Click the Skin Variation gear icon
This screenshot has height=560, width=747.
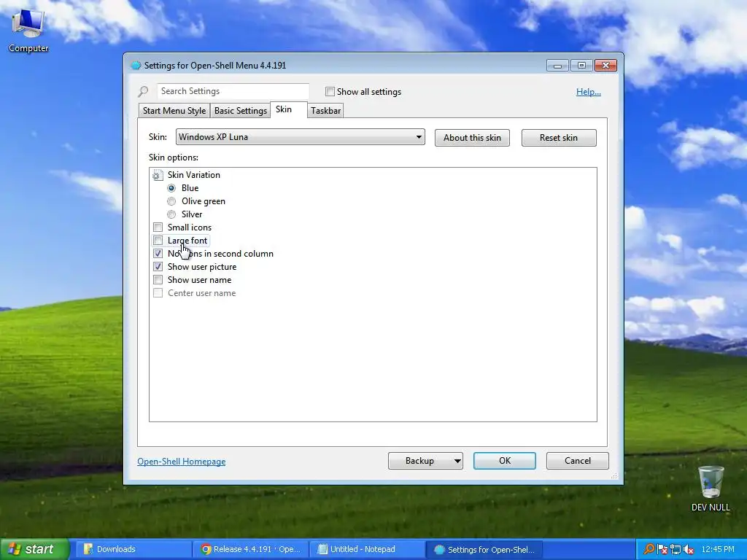[x=158, y=175]
